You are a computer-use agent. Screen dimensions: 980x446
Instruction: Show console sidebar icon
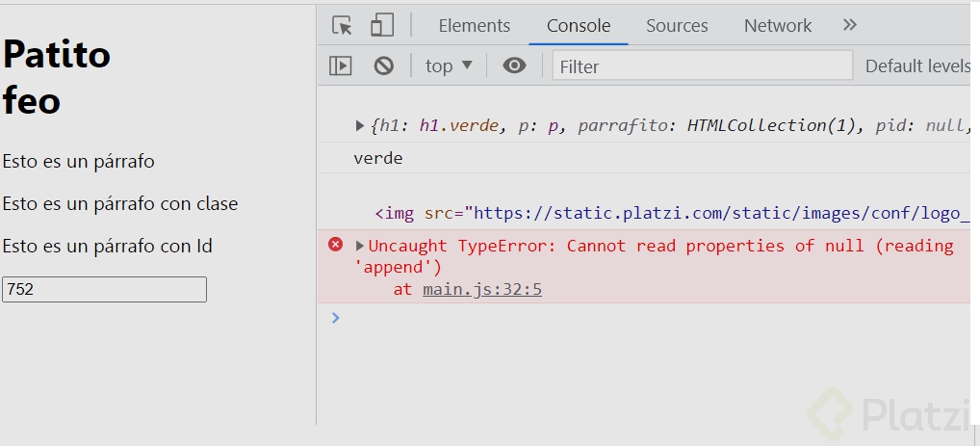pos(341,66)
